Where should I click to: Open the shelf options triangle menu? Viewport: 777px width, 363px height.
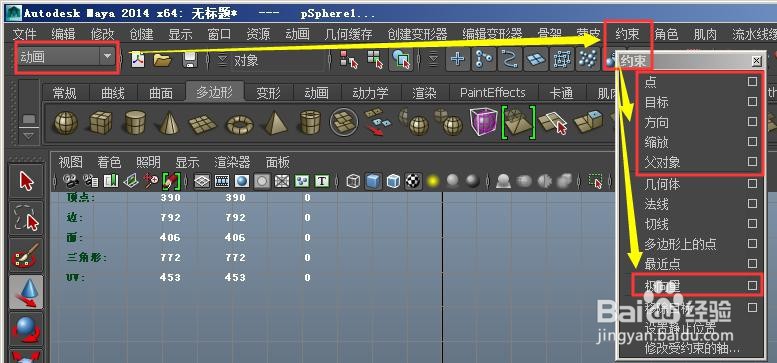[x=29, y=135]
